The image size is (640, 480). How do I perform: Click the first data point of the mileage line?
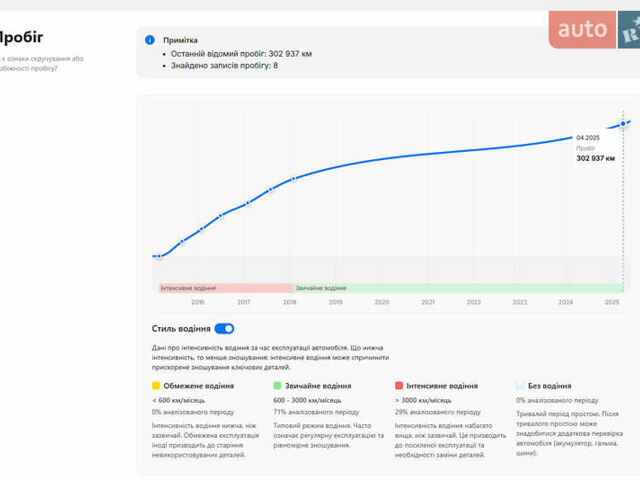pos(158,255)
